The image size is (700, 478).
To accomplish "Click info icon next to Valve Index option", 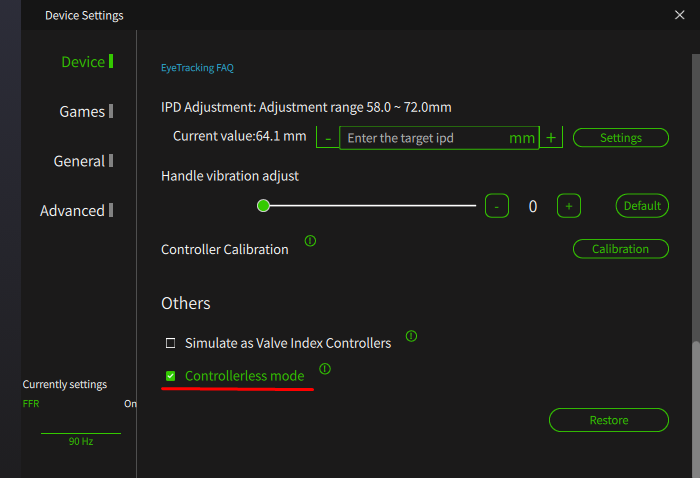I will pyautogui.click(x=411, y=336).
